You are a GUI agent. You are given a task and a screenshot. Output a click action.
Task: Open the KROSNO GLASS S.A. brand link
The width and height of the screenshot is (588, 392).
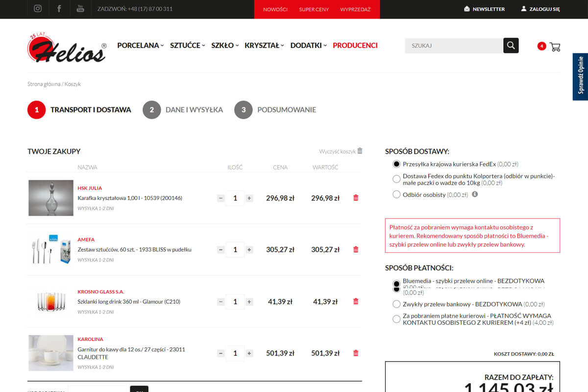tap(101, 292)
